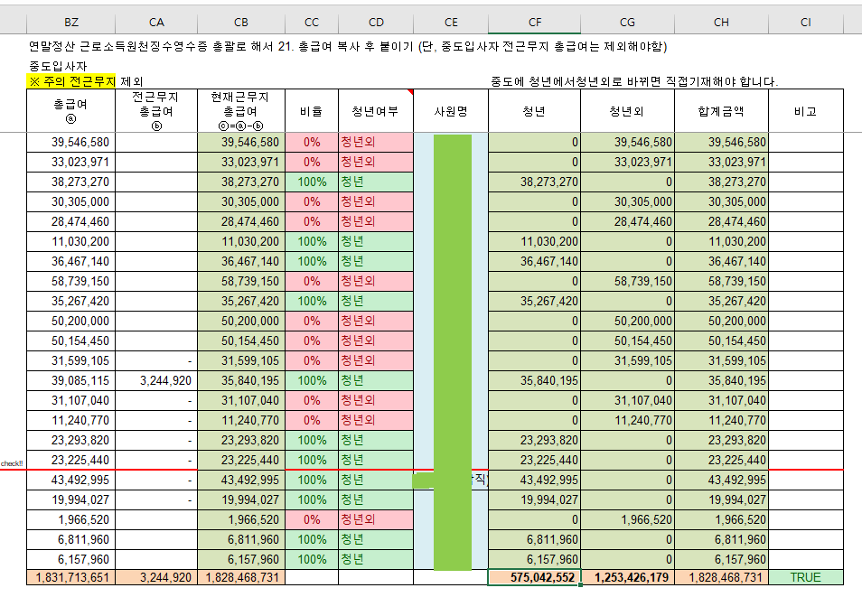
Task: Select the cell showing 39,085,115
Action: [71, 380]
